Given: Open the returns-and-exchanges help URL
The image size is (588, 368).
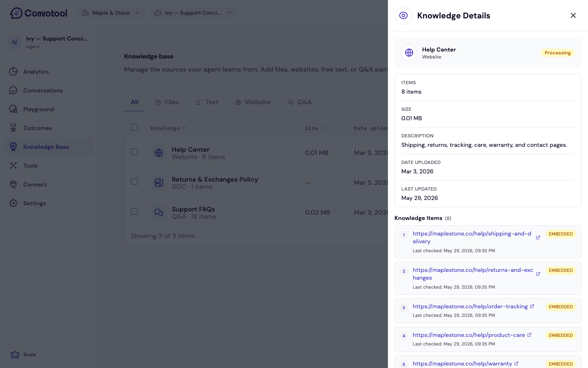Looking at the screenshot, I should point(473,274).
